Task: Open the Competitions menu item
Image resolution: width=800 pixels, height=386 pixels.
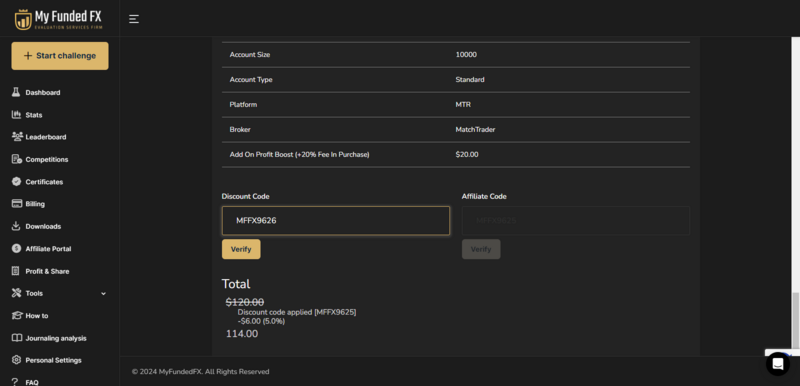Action: pos(46,159)
